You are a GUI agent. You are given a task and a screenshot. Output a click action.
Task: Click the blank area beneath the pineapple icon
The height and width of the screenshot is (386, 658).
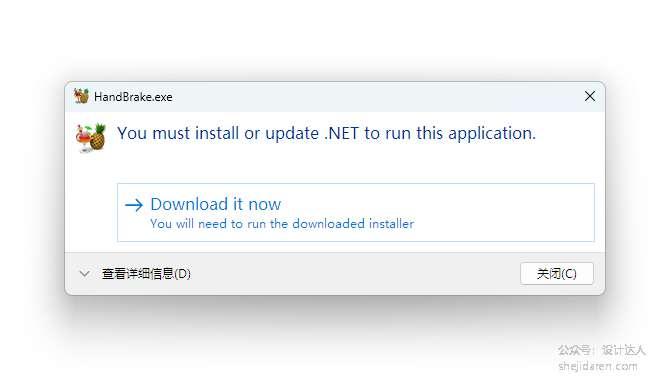(x=91, y=201)
